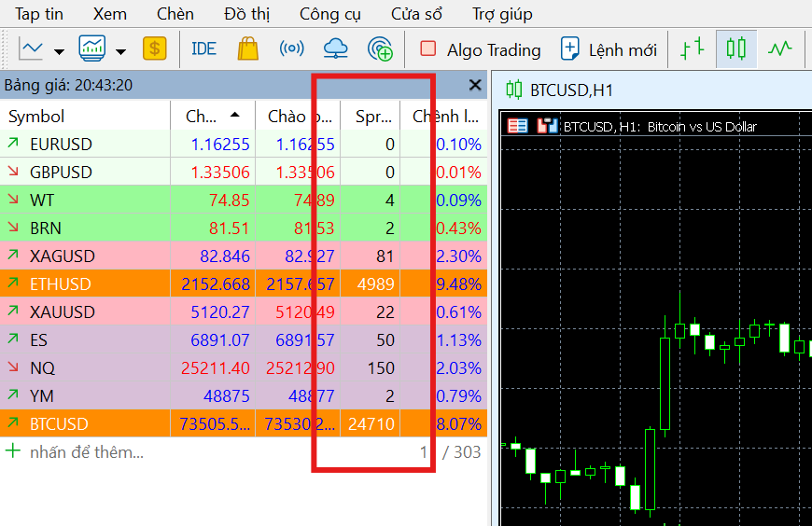
Task: Open the Công cụ menu
Action: coord(329,14)
